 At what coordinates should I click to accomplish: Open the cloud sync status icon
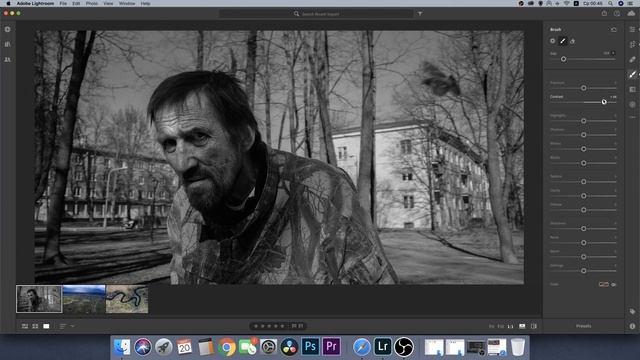[x=631, y=13]
